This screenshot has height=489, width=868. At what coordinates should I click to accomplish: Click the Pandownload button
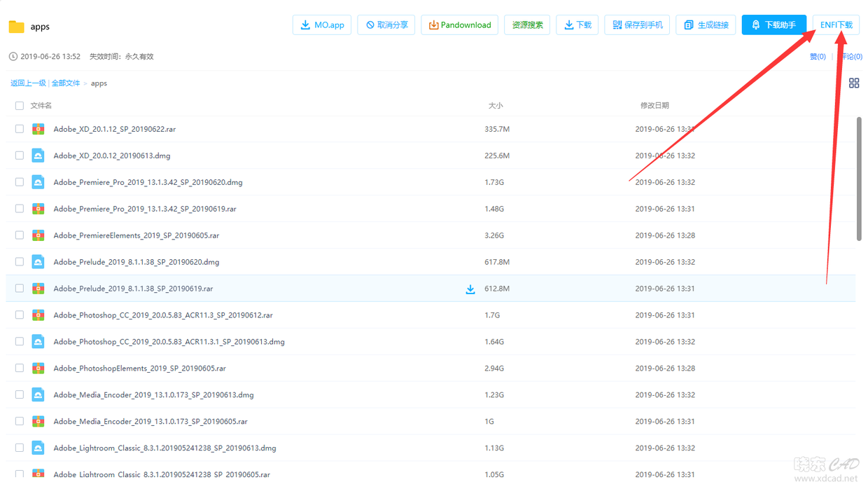coord(460,25)
